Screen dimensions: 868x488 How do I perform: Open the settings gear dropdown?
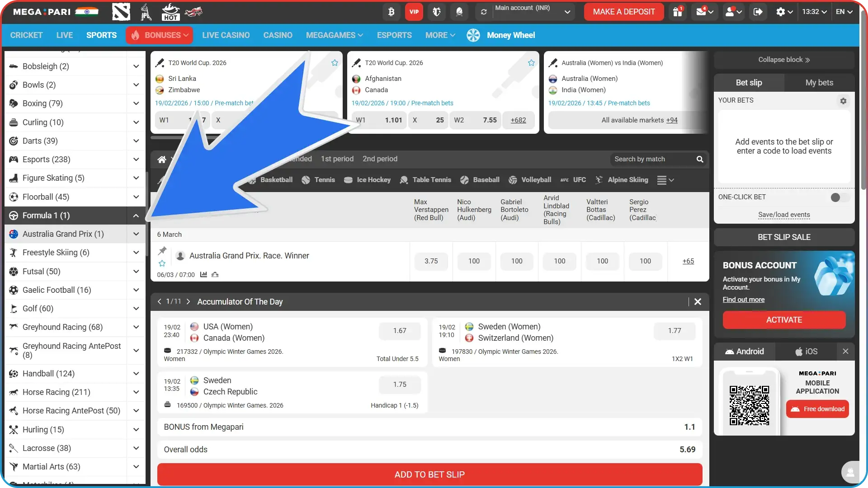click(x=784, y=12)
